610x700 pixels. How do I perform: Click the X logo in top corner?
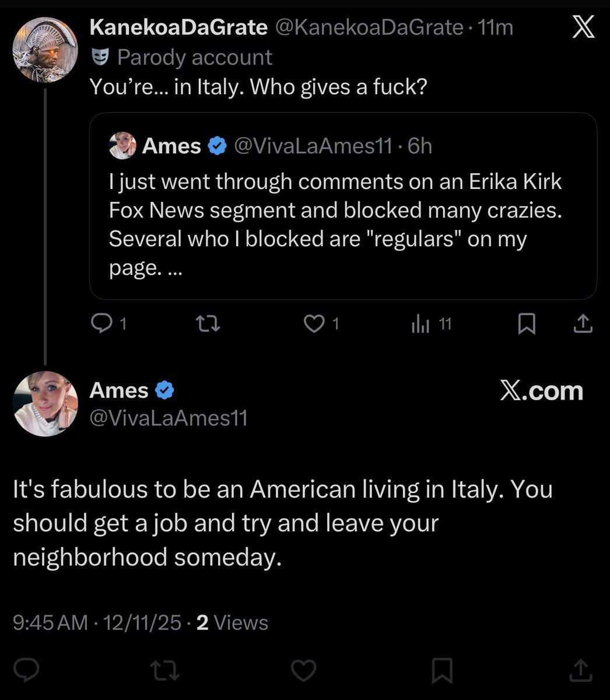(x=583, y=27)
